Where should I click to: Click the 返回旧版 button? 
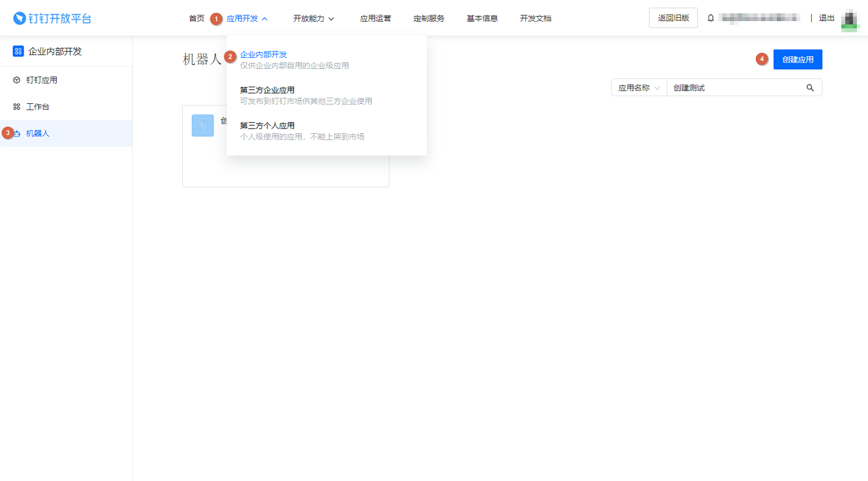coord(673,18)
